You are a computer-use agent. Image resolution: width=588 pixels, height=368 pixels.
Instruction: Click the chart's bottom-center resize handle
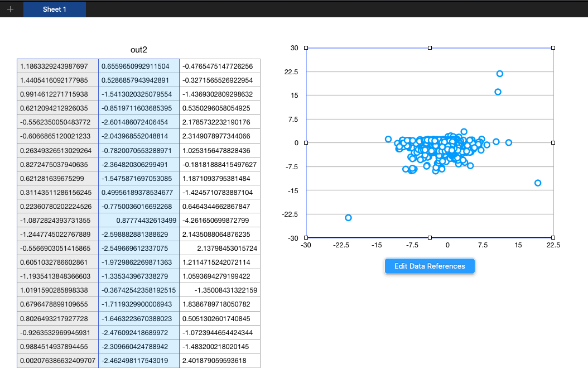click(x=430, y=238)
